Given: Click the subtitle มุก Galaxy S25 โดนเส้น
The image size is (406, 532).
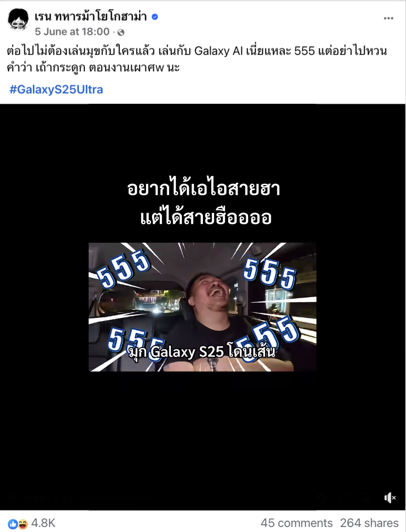Looking at the screenshot, I should pyautogui.click(x=202, y=352).
